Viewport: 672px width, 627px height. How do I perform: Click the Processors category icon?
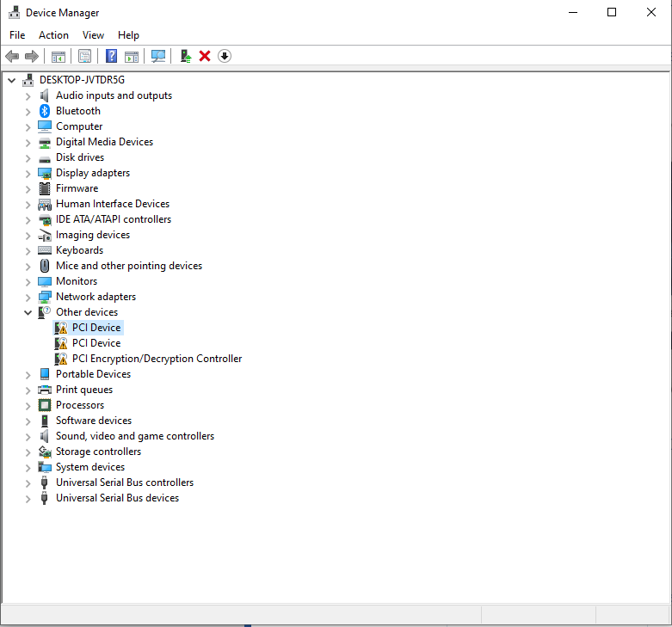[45, 405]
